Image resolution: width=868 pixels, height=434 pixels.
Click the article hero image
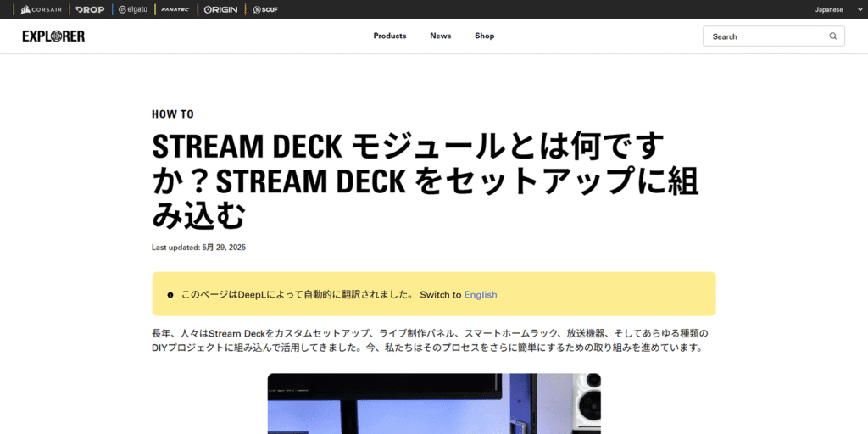click(x=434, y=403)
